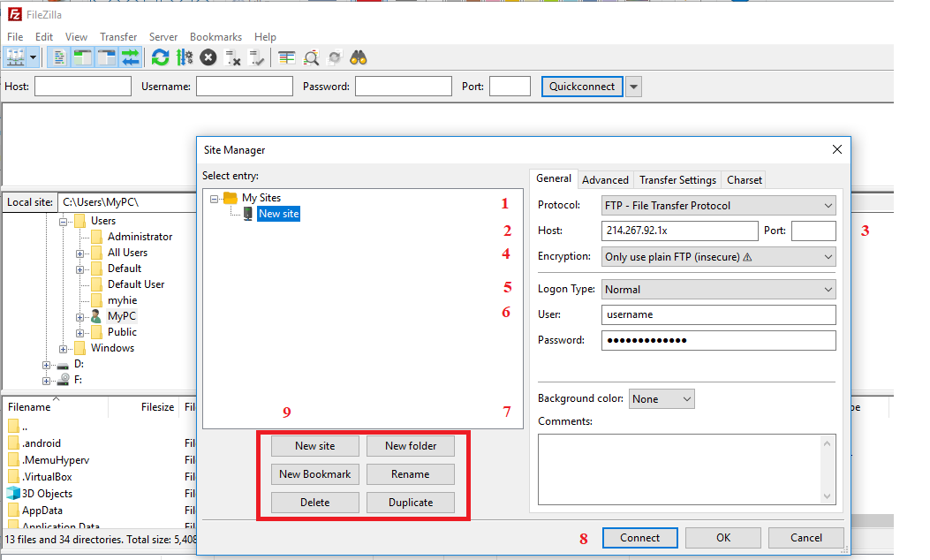This screenshot has height=560, width=930.
Task: Open the Help menu
Action: [x=265, y=37]
